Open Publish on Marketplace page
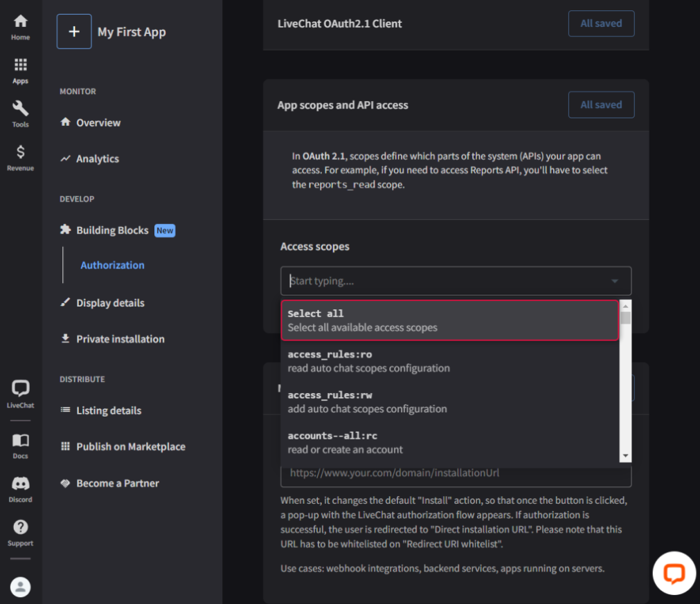This screenshot has height=604, width=700. point(130,447)
